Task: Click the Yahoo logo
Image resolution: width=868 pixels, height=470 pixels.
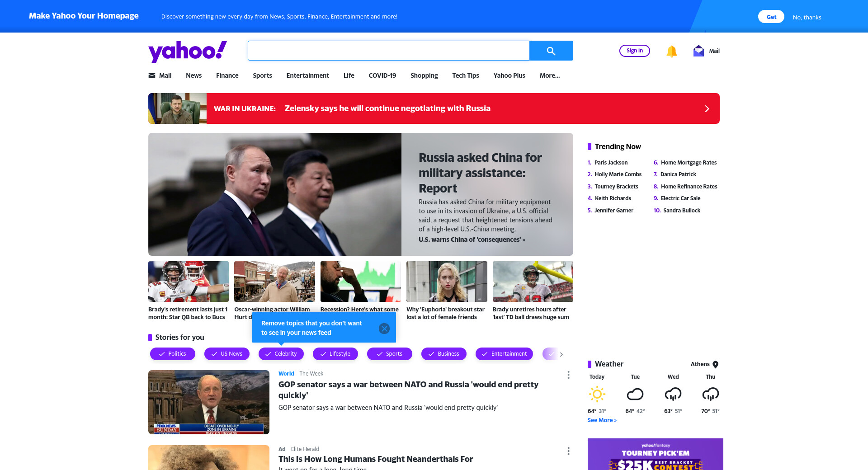Action: coord(188,51)
